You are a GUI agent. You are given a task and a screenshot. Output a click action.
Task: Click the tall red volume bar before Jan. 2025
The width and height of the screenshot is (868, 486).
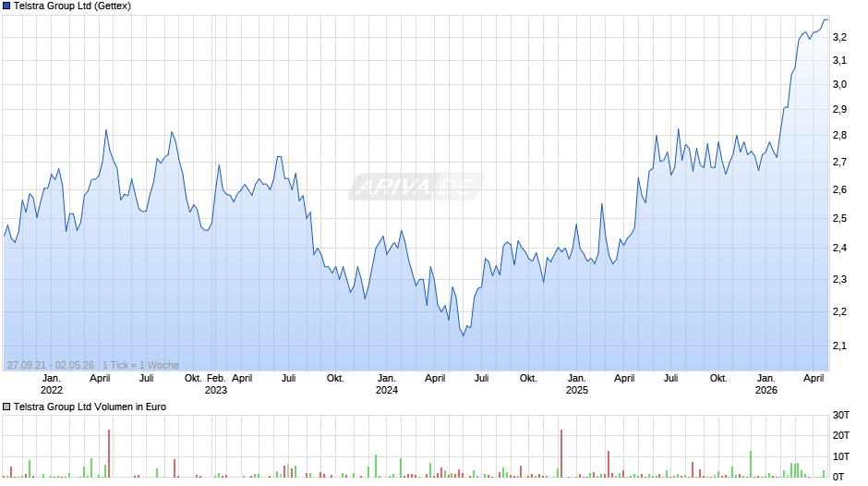561,454
